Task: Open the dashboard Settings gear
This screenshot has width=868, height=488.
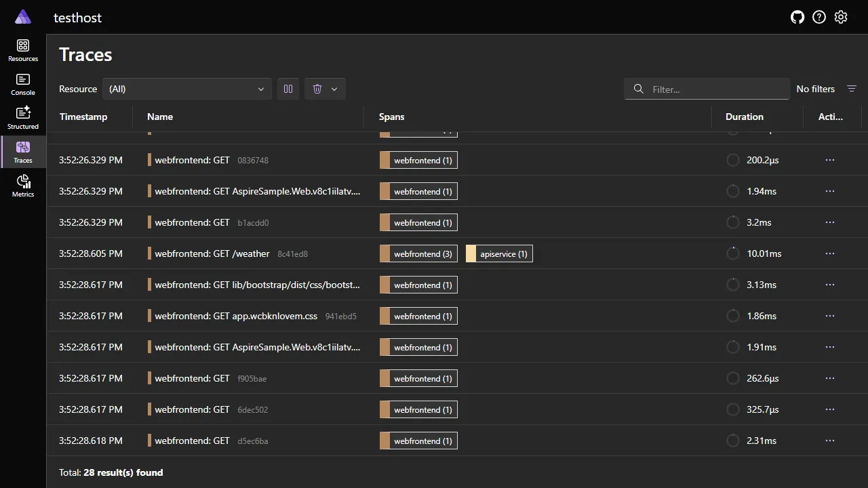Action: (x=841, y=17)
